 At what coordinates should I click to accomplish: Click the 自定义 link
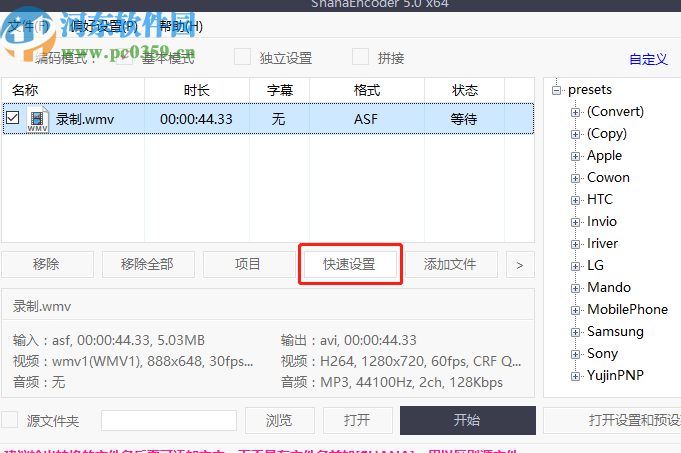[x=648, y=59]
